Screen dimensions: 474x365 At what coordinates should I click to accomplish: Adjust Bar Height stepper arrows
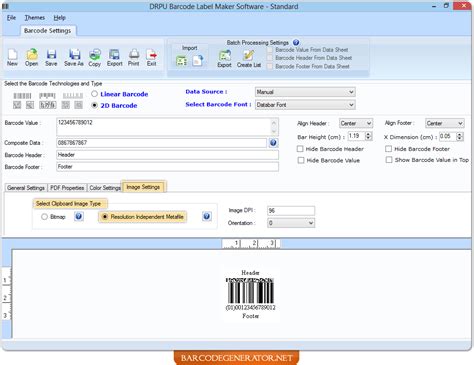368,136
